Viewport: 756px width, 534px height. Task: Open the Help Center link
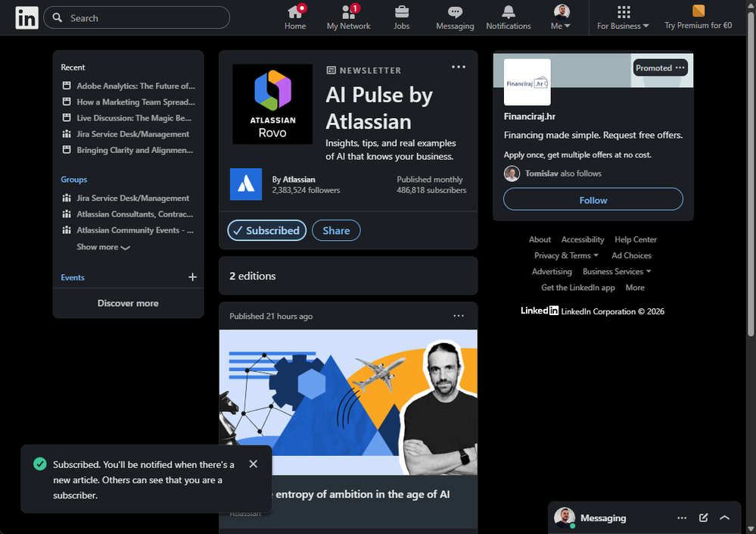(x=636, y=240)
